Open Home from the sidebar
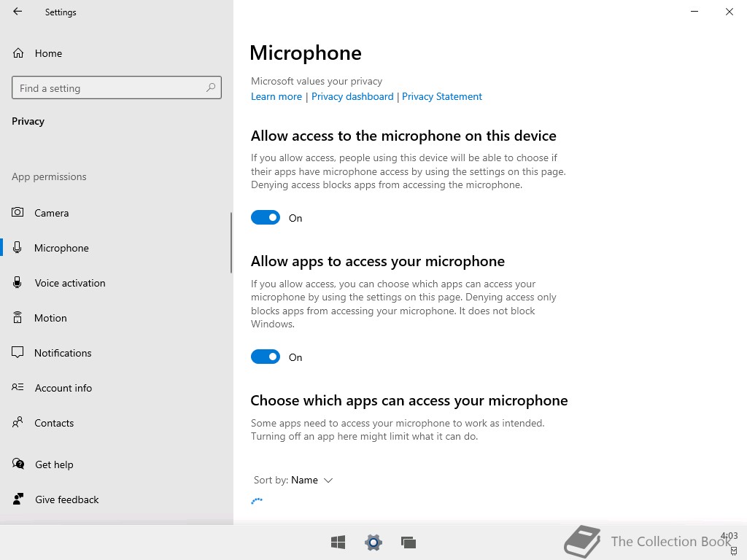Screen dimensions: 747x560 (x=117, y=53)
